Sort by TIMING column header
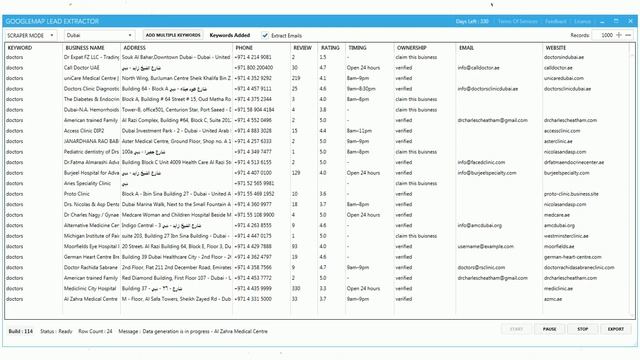This screenshot has height=360, width=640. pyautogui.click(x=358, y=48)
